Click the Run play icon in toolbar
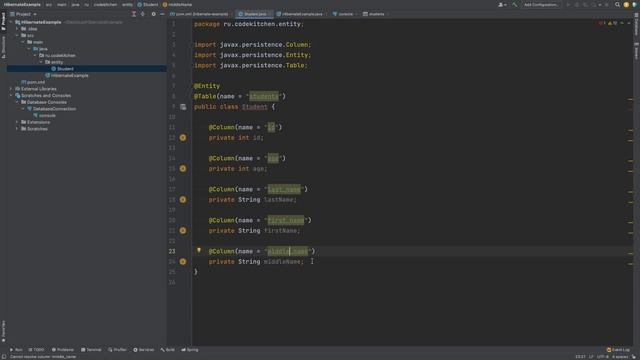640x360 pixels. (568, 4)
